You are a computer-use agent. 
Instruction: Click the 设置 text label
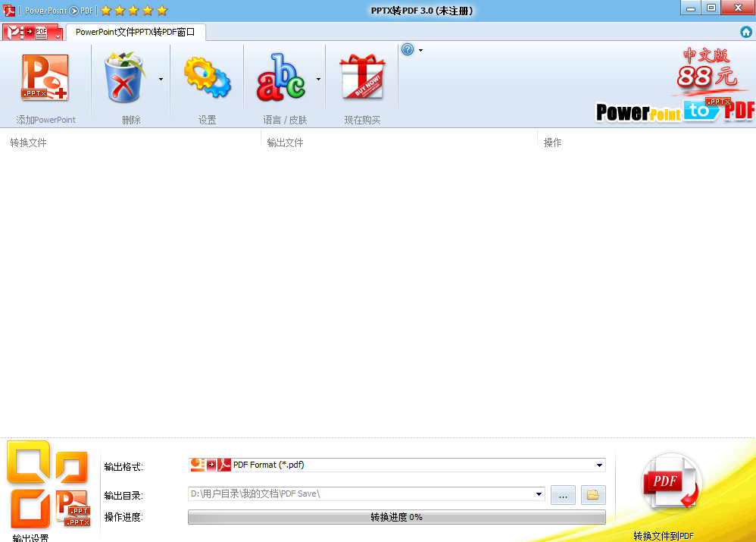[208, 120]
